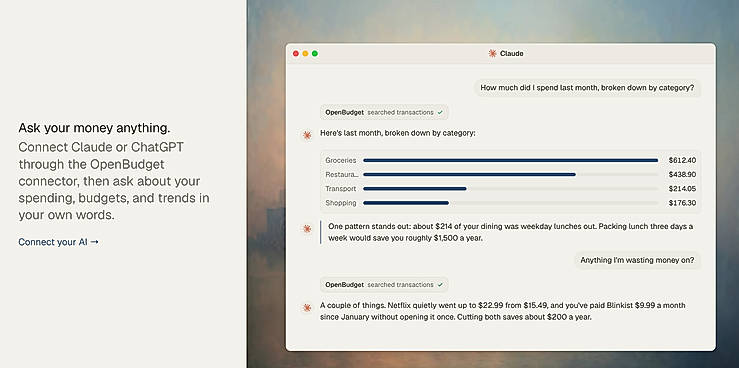Open the first OpenBudget searched transactions chip
739x368 pixels.
tap(384, 113)
